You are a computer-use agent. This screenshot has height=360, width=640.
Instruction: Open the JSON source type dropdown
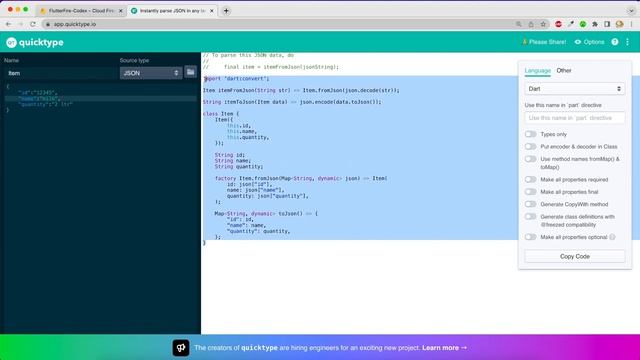pos(151,73)
